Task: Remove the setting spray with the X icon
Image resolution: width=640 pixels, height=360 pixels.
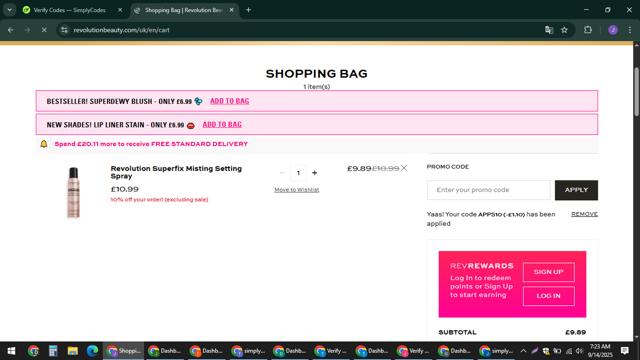Action: [x=404, y=168]
